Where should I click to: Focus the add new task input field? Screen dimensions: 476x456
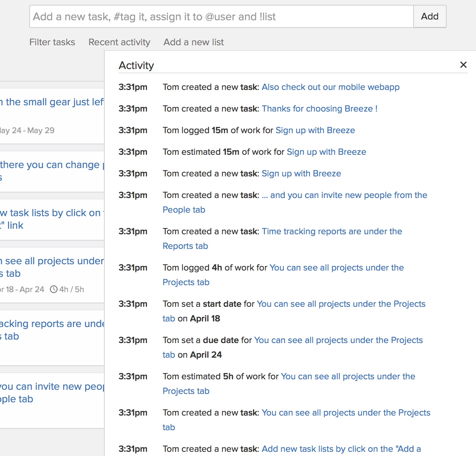pos(222,16)
